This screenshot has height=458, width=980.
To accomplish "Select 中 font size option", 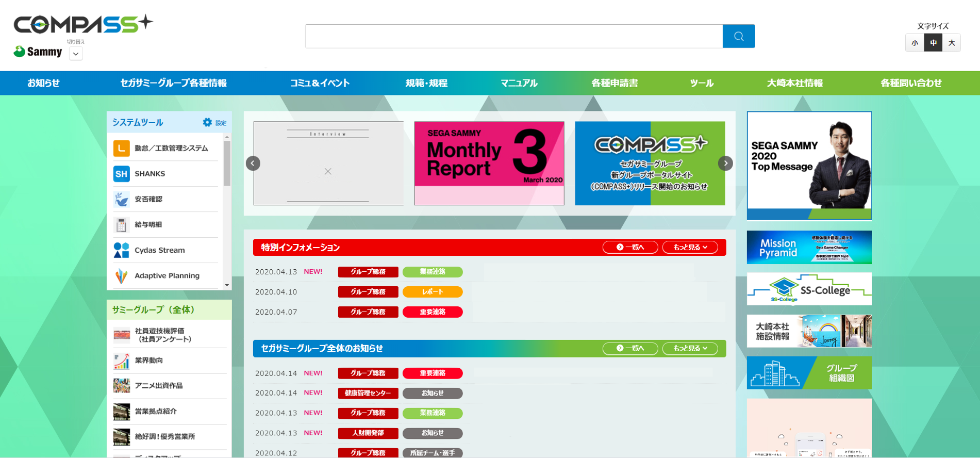I will click(x=933, y=43).
